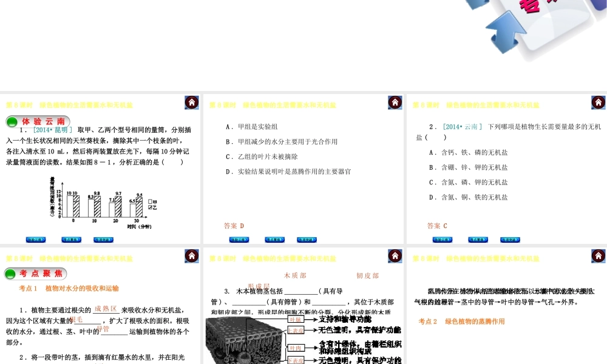The height and width of the screenshot is (364, 607).
Task: Click the 根毛 fill-in answer
Action: tap(77, 320)
